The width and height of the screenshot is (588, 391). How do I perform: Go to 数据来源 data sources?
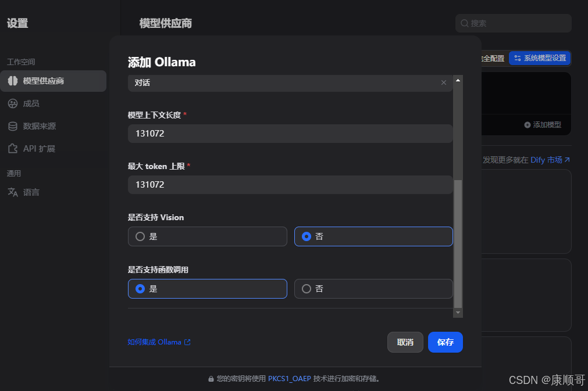40,126
